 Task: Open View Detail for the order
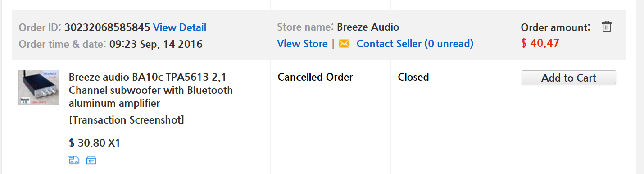pyautogui.click(x=180, y=27)
